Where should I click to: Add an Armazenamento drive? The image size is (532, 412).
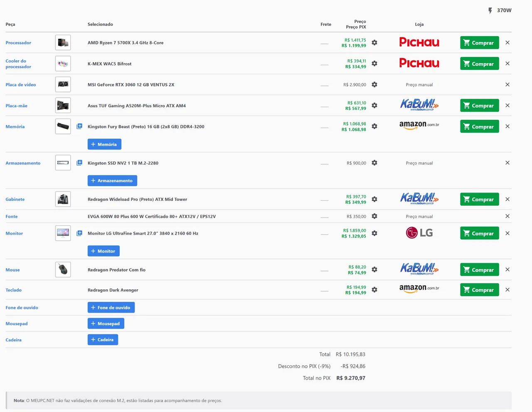(112, 180)
